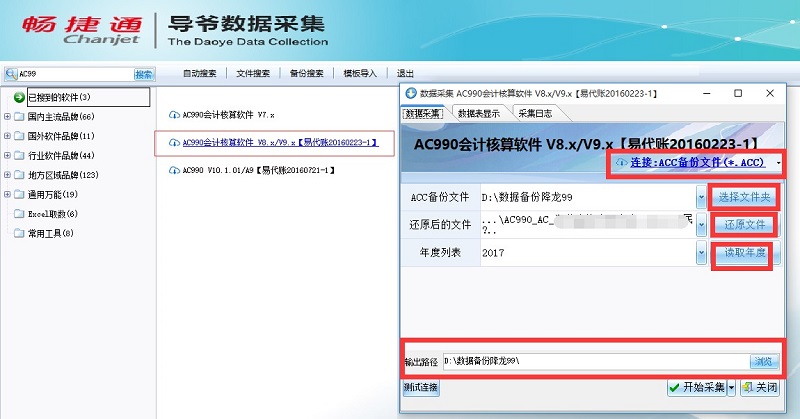Click folder icon of 地方区域品牌(123)

(x=19, y=175)
